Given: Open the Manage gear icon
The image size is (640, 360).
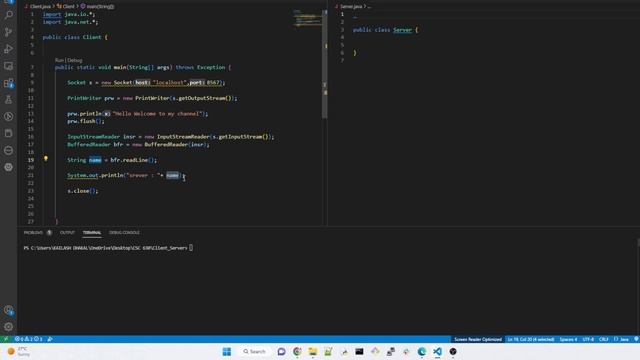Looking at the screenshot, I should pos(8,327).
